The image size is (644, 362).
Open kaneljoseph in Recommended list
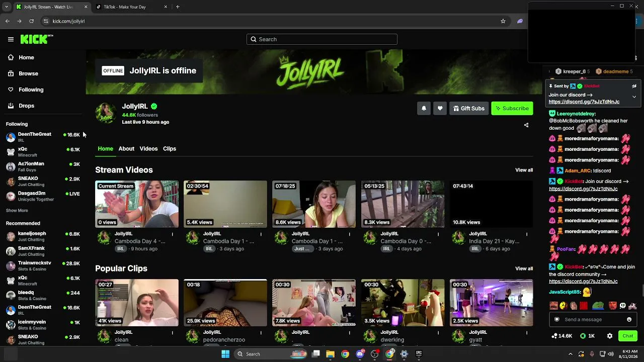(43, 236)
